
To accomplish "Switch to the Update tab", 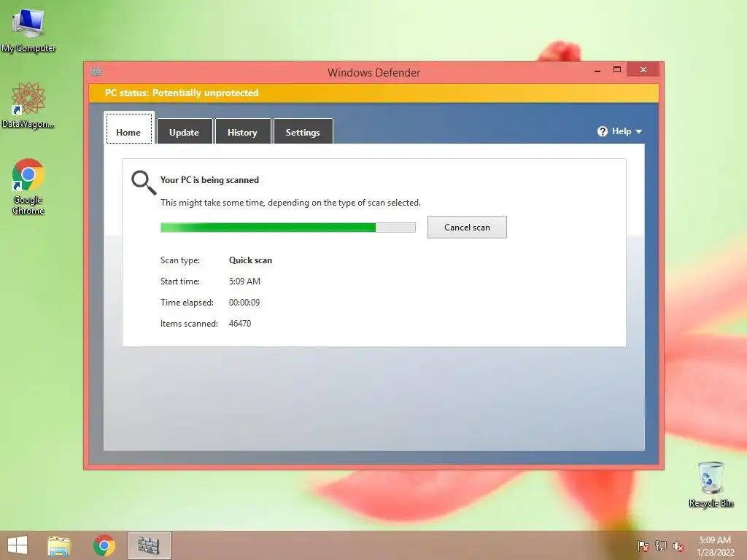I will click(185, 133).
